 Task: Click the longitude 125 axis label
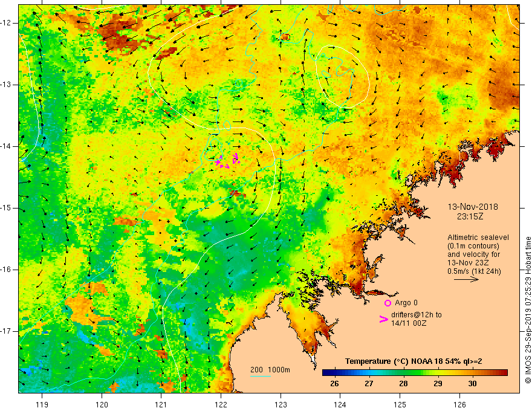click(400, 404)
